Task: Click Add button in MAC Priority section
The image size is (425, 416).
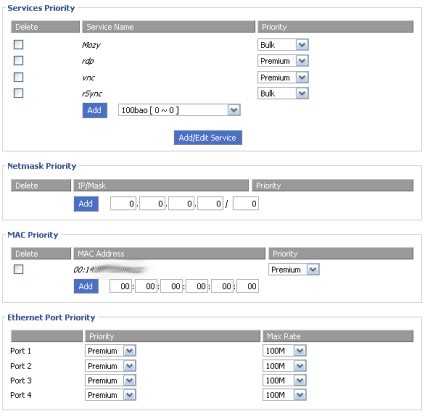Action: [86, 286]
